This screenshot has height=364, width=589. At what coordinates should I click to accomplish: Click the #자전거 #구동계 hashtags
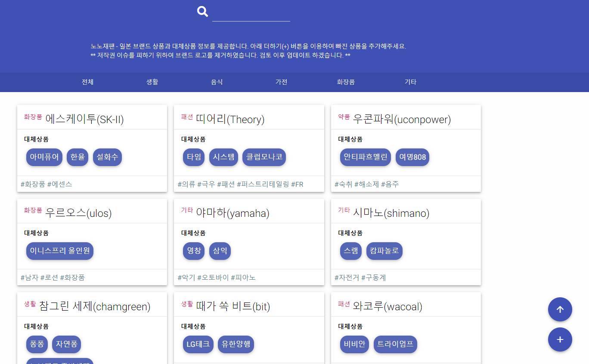click(360, 278)
